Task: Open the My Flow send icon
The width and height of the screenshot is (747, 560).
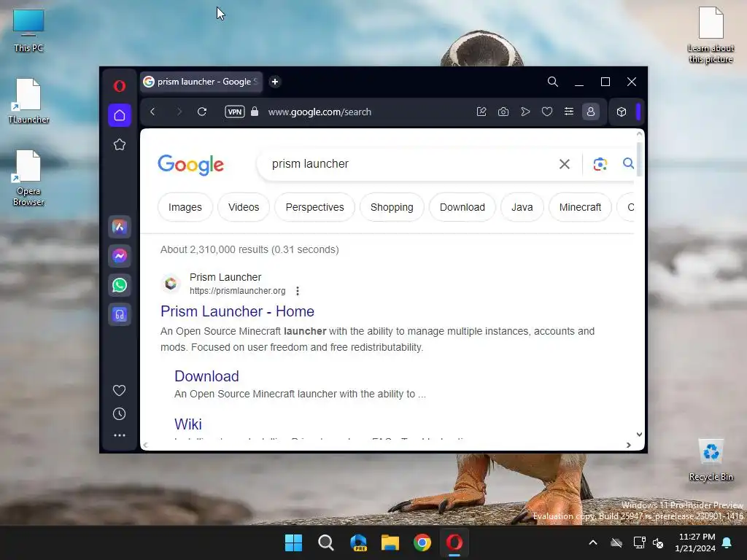Action: [x=525, y=112]
